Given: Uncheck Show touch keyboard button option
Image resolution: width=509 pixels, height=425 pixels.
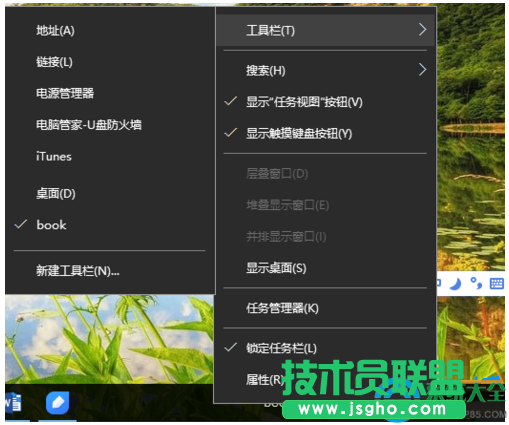Looking at the screenshot, I should [x=231, y=133].
